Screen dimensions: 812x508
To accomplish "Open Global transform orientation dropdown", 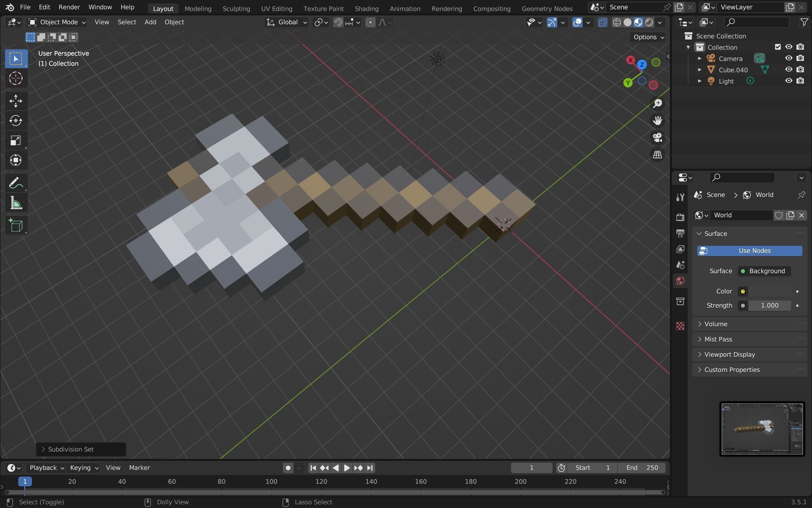I will (287, 22).
